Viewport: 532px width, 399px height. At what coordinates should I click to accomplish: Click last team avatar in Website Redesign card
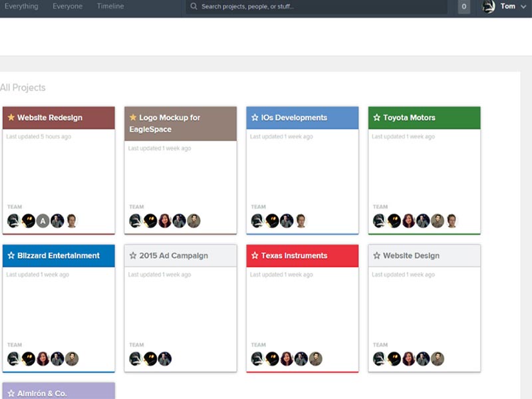coord(72,221)
